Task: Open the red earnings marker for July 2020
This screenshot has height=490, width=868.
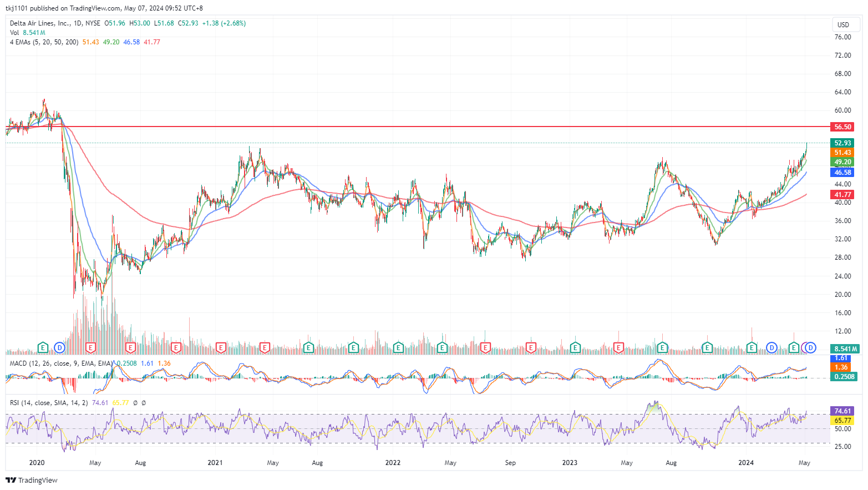Action: [x=131, y=348]
